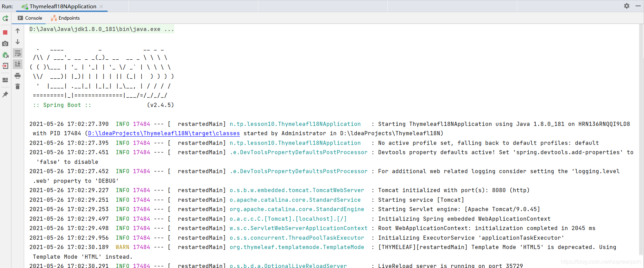
Task: Click the up arrow console navigation icon
Action: 18,31
